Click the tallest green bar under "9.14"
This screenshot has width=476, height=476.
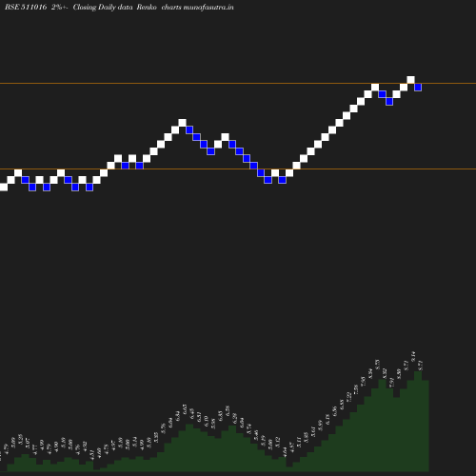(418, 422)
